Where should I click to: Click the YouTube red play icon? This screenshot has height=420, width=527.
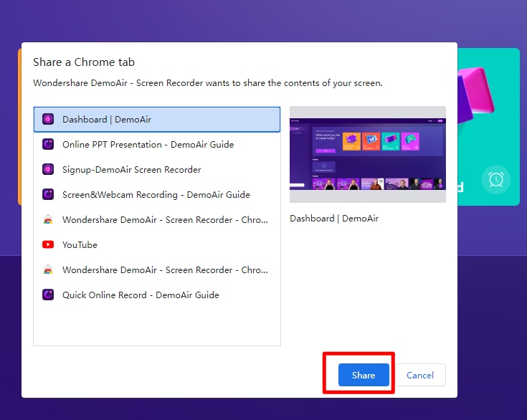[48, 244]
